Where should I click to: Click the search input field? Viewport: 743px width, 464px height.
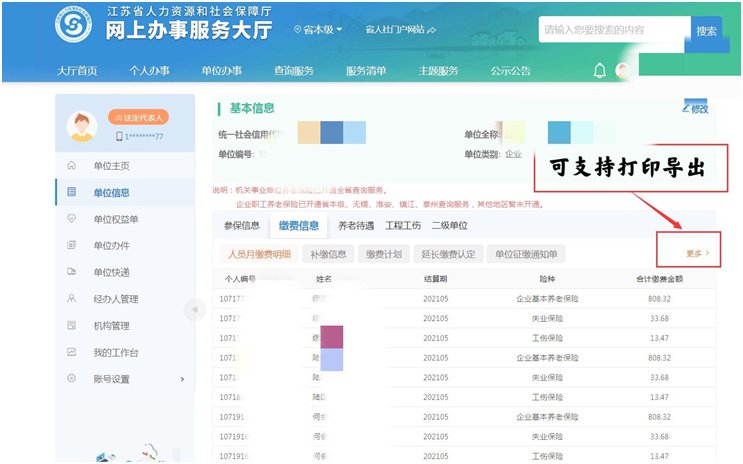(x=612, y=31)
